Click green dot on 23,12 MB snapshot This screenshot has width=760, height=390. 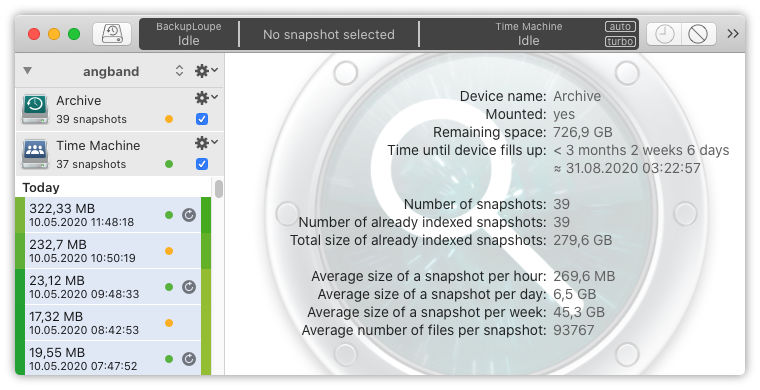point(169,287)
